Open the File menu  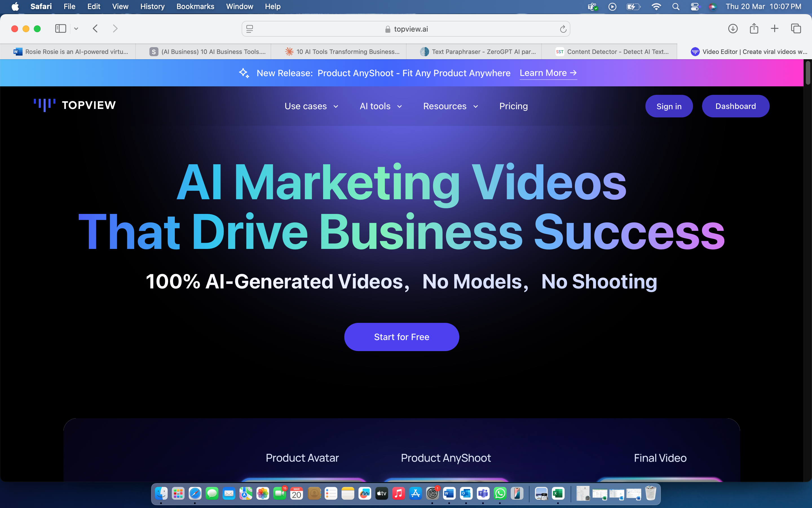69,6
